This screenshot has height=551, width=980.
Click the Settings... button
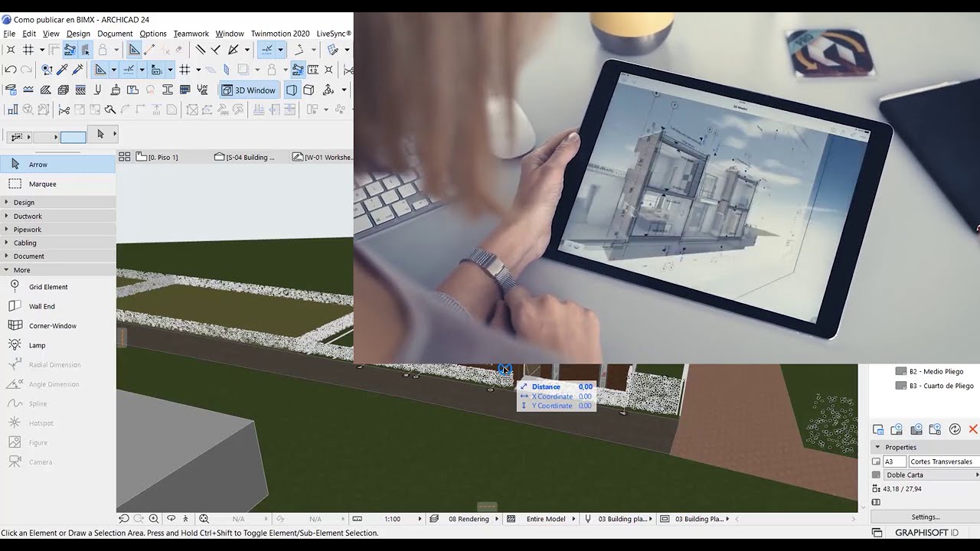[x=926, y=517]
